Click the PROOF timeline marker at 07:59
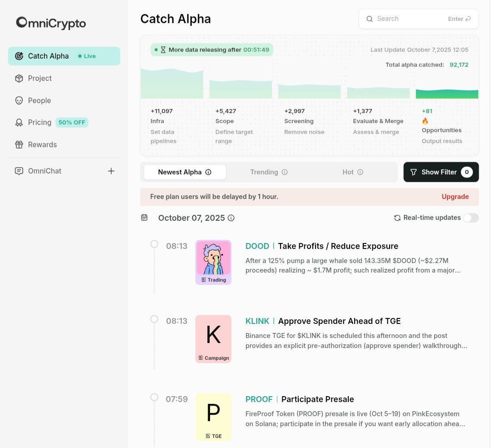 tap(154, 397)
